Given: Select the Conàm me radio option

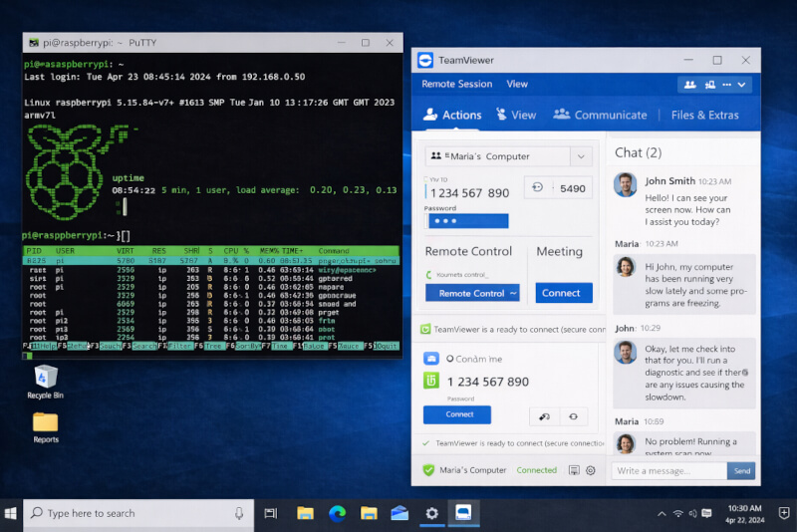Looking at the screenshot, I should click(450, 359).
